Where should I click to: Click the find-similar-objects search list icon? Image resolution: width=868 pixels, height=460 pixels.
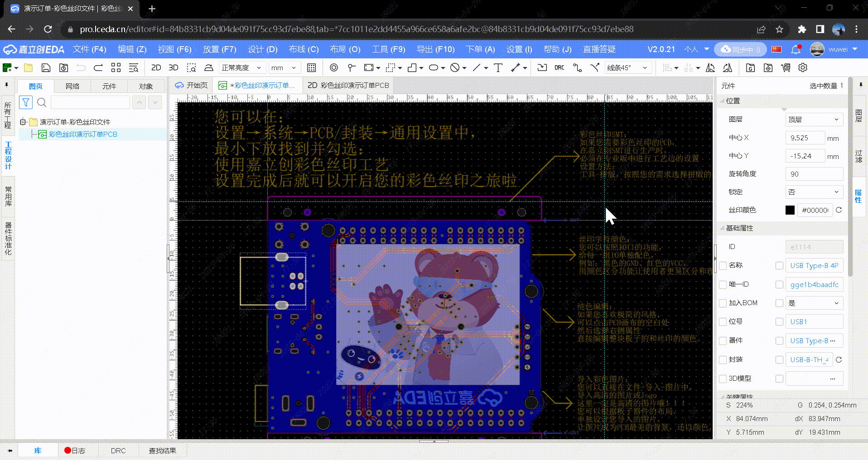point(134,68)
